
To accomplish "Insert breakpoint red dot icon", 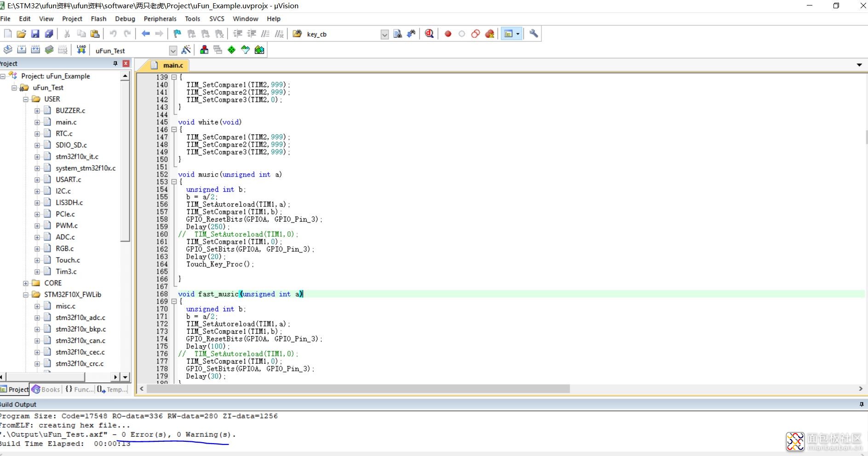I will tap(448, 34).
